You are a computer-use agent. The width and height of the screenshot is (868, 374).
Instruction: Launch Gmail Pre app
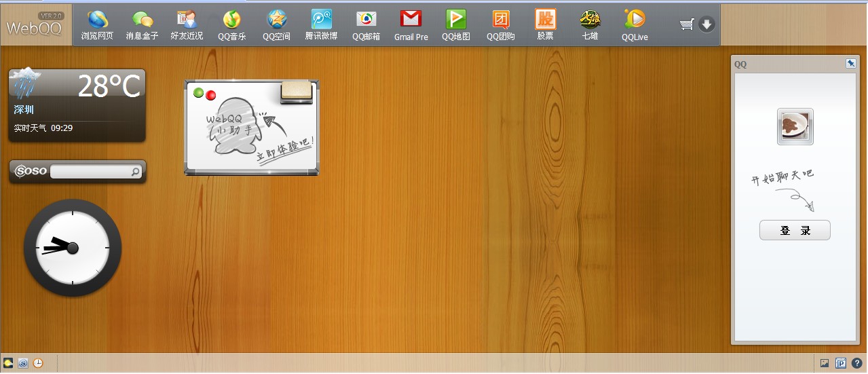(411, 25)
